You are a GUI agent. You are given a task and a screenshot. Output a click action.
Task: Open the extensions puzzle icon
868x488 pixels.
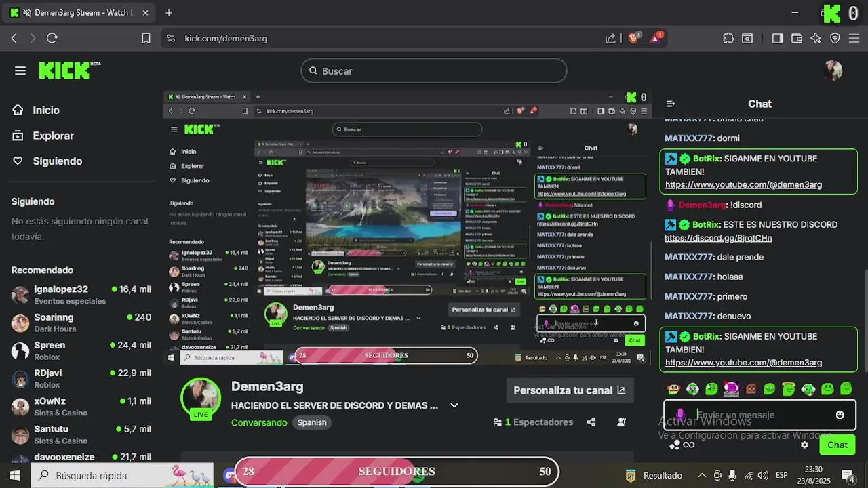(x=728, y=38)
